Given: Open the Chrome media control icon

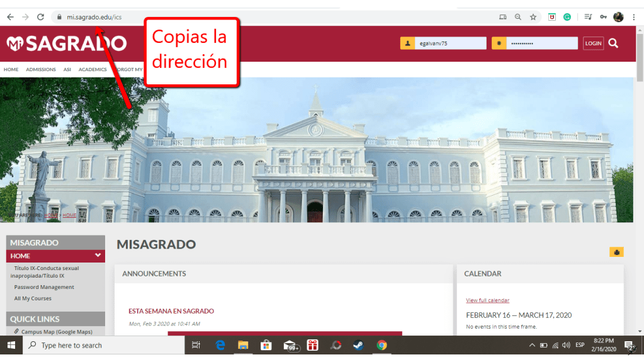Looking at the screenshot, I should [588, 17].
